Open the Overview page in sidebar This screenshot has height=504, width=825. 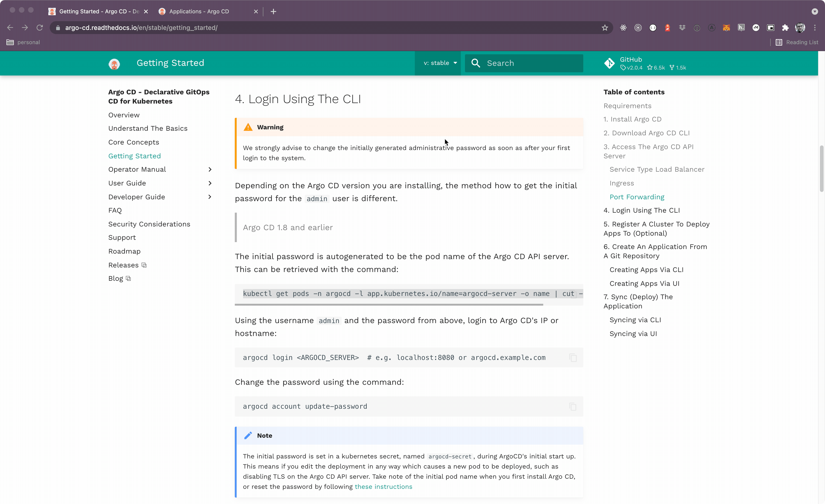(124, 115)
